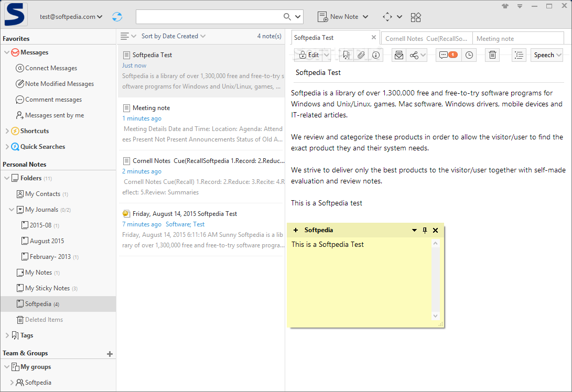Open the Edit button dropdown arrow
This screenshot has width=572, height=392.
327,55
